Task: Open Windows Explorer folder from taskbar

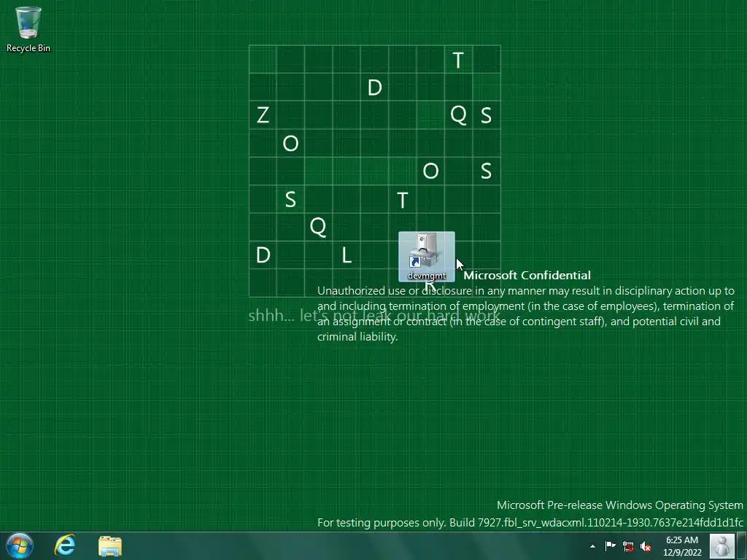Action: tap(110, 545)
